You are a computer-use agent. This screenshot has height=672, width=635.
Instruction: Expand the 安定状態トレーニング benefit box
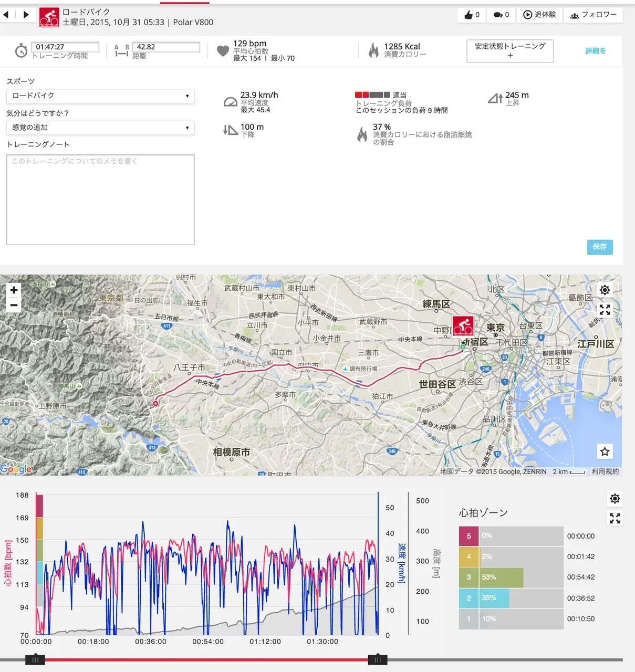point(509,51)
